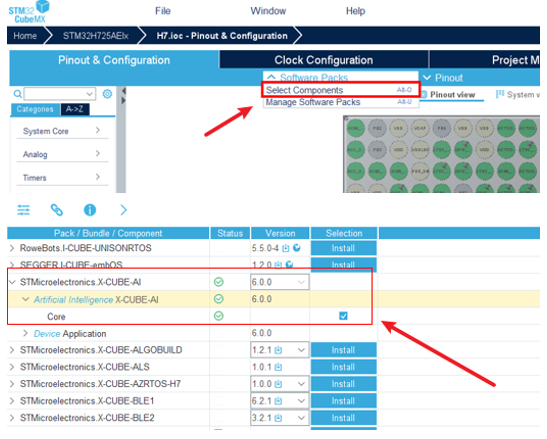Click the STM32CubeMX logo icon
This screenshot has width=547, height=439.
point(29,12)
